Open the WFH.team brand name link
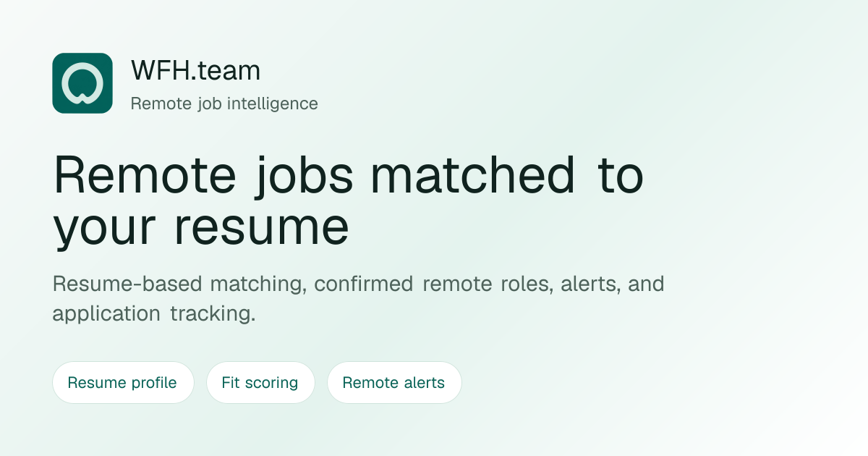The width and height of the screenshot is (868, 456). point(195,71)
